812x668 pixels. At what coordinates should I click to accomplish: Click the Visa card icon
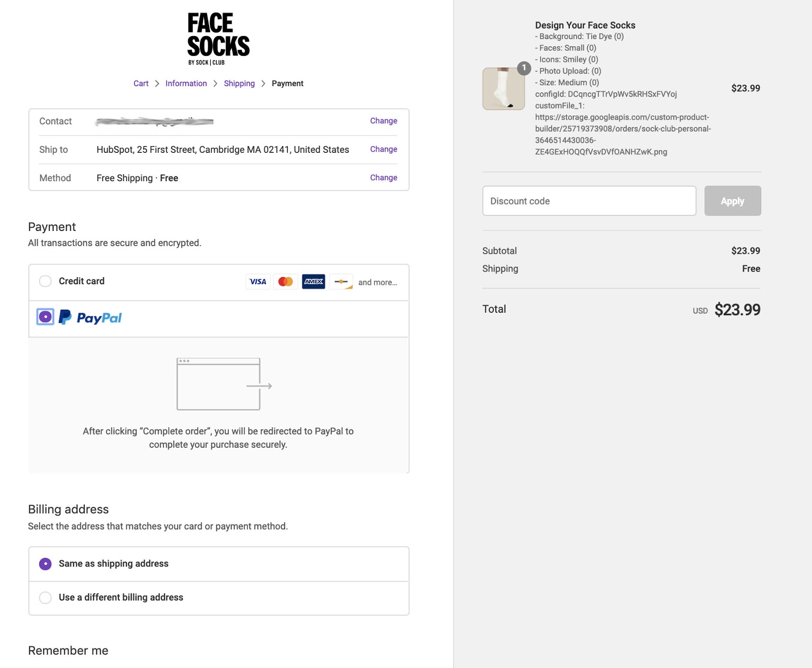258,282
